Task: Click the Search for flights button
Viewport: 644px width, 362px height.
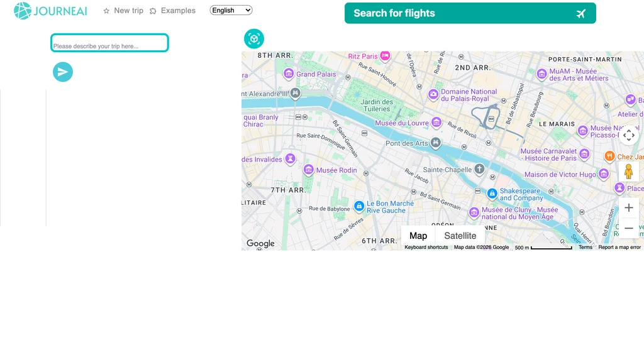Action: 470,13
